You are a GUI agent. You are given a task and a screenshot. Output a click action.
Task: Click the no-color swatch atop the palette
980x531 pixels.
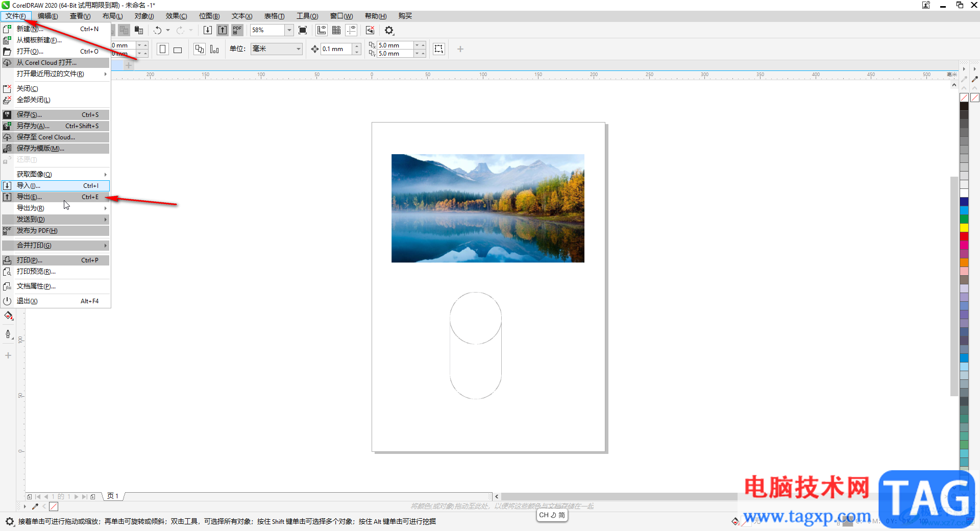964,98
